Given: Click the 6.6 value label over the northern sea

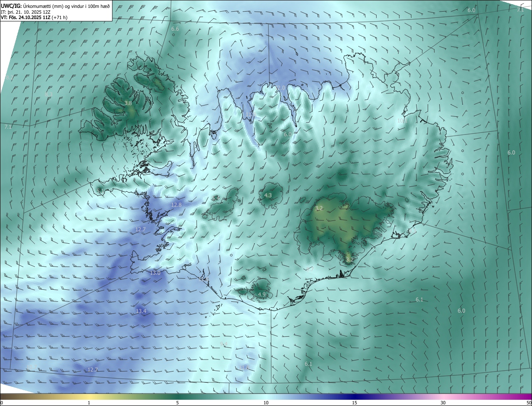Looking at the screenshot, I should point(175,29).
